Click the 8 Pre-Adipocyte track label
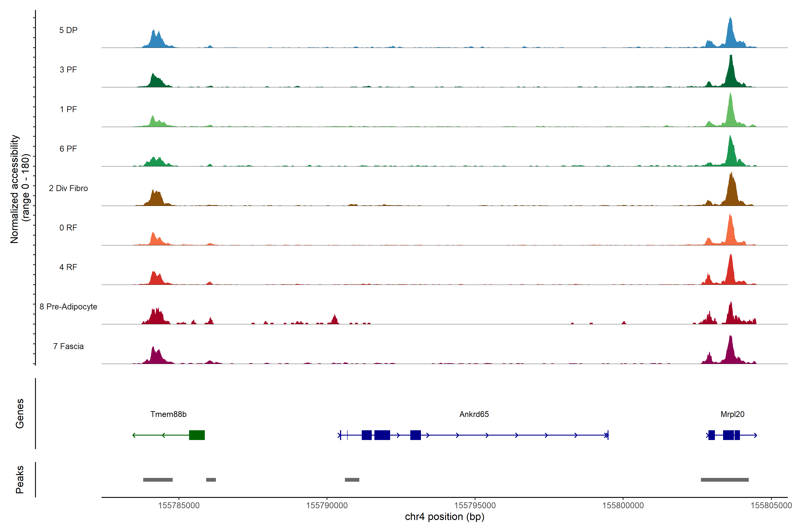Screen dimensions: 798x532 68,307
